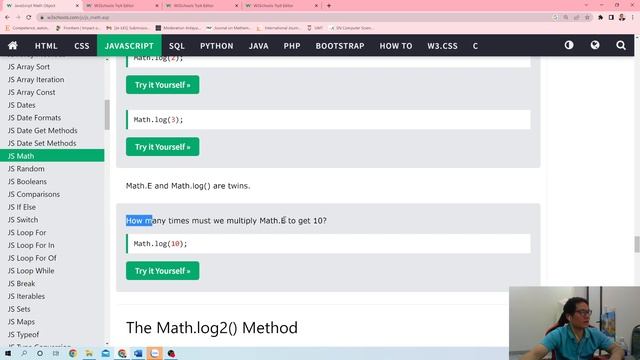Open JAVA tutorial in navbar

click(259, 46)
